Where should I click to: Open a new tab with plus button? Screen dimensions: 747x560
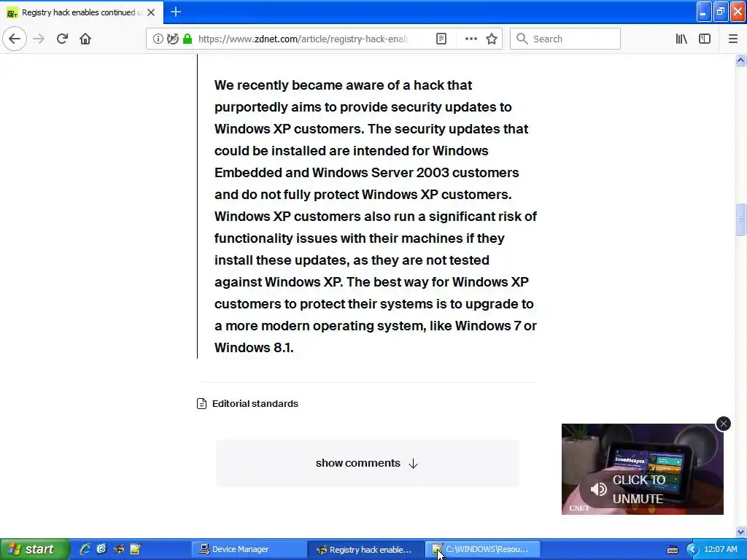pyautogui.click(x=175, y=12)
